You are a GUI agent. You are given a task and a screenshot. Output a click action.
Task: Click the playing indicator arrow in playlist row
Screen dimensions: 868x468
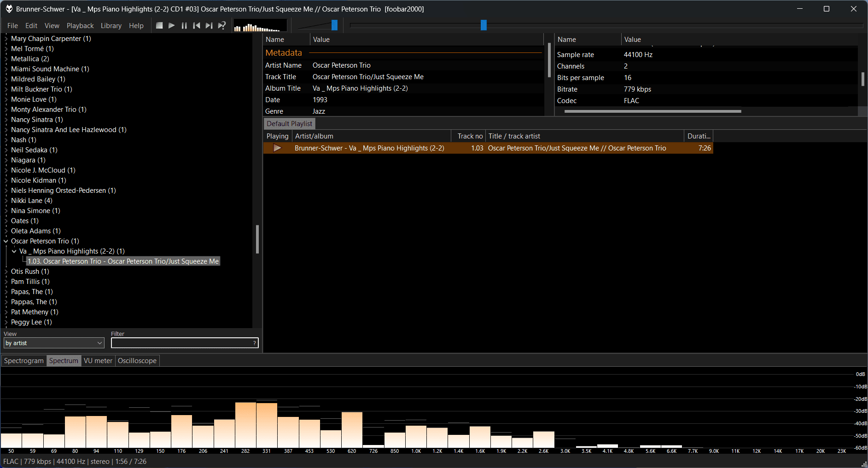[277, 148]
